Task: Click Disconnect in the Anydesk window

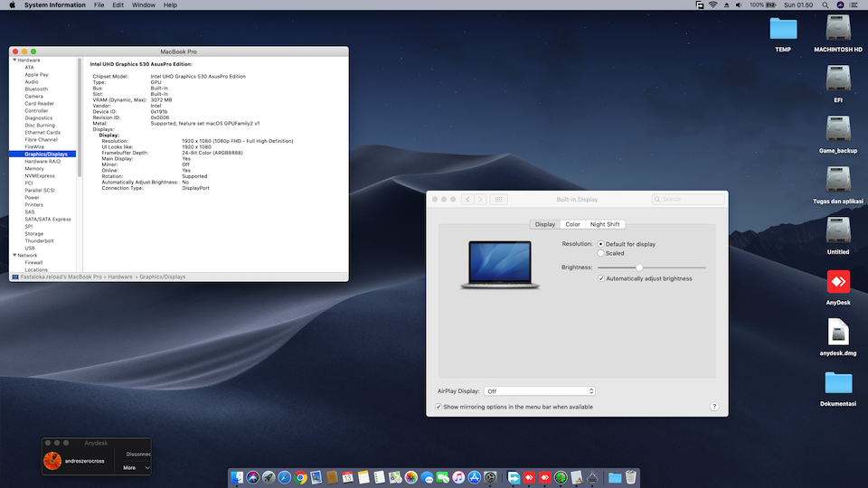Action: pyautogui.click(x=138, y=455)
